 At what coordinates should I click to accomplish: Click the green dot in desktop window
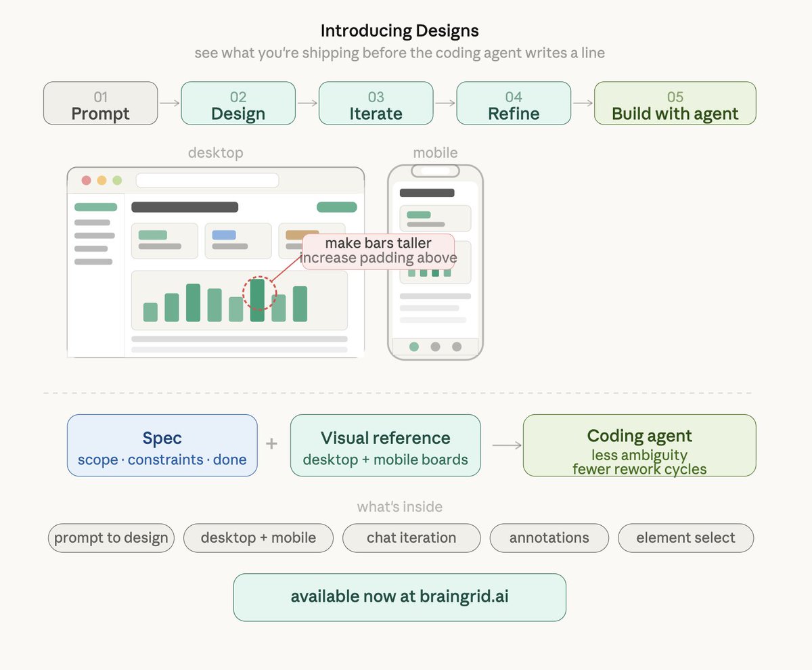[x=117, y=180]
